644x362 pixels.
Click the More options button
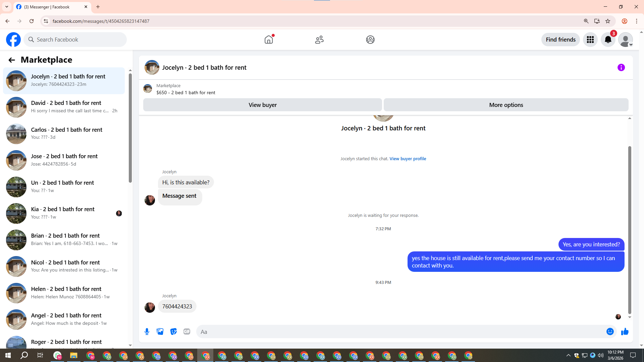pyautogui.click(x=506, y=105)
